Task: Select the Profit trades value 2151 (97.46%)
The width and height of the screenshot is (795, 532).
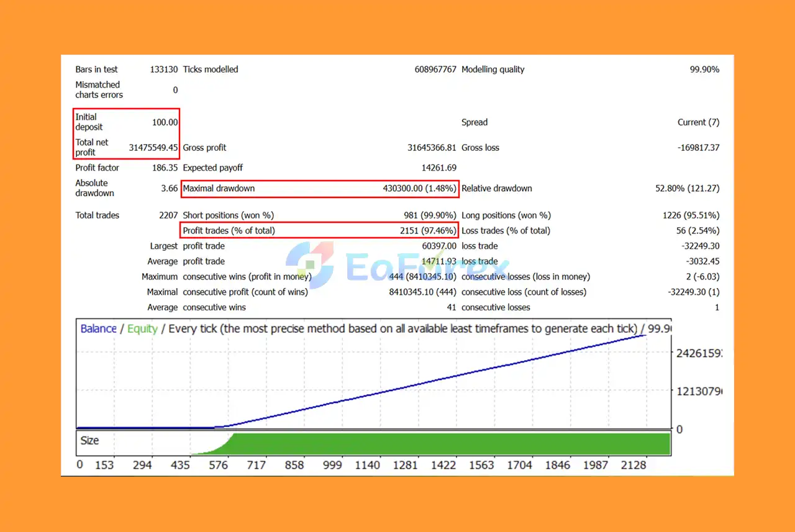Action: pyautogui.click(x=428, y=231)
